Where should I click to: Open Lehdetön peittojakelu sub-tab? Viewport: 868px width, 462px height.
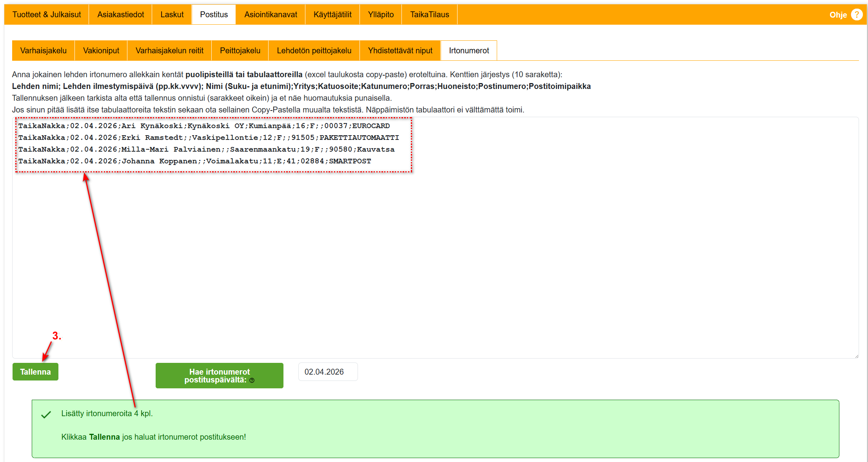(x=314, y=51)
